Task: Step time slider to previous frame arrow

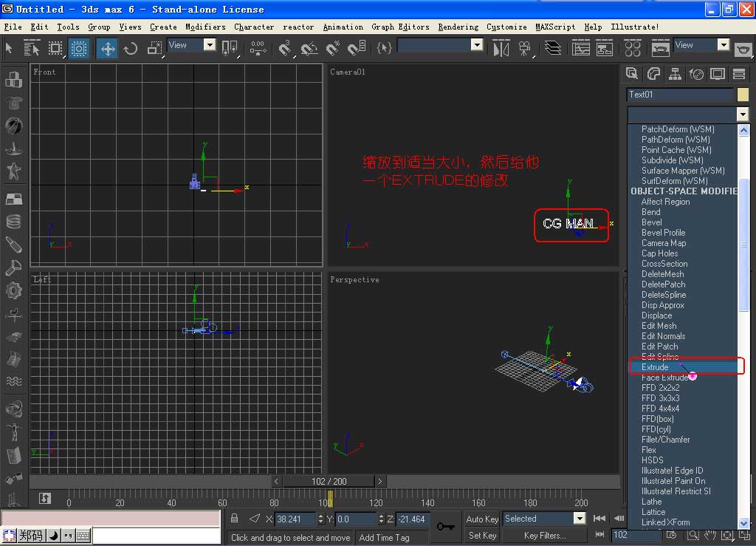Action: click(x=276, y=482)
